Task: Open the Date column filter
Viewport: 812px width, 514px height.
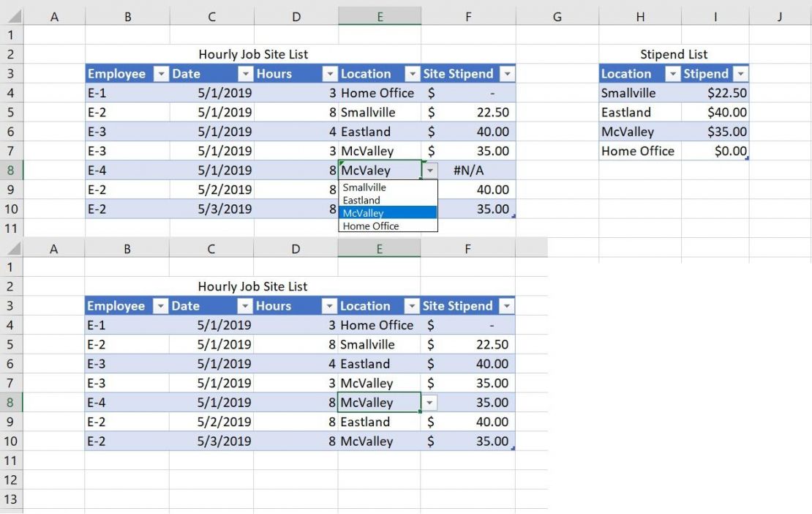Action: (x=246, y=73)
